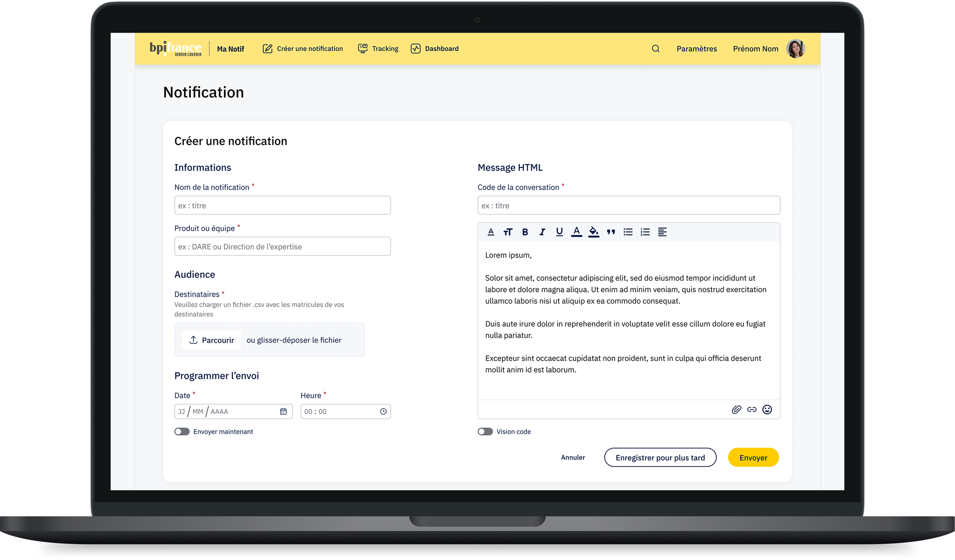The width and height of the screenshot is (955, 560).
Task: Open the emoji picker
Action: click(767, 410)
